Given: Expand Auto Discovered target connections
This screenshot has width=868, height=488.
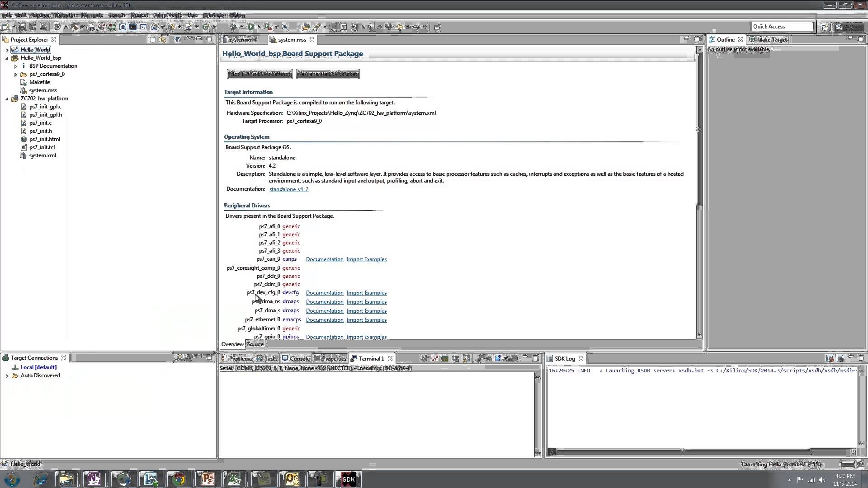Looking at the screenshot, I should [x=7, y=375].
